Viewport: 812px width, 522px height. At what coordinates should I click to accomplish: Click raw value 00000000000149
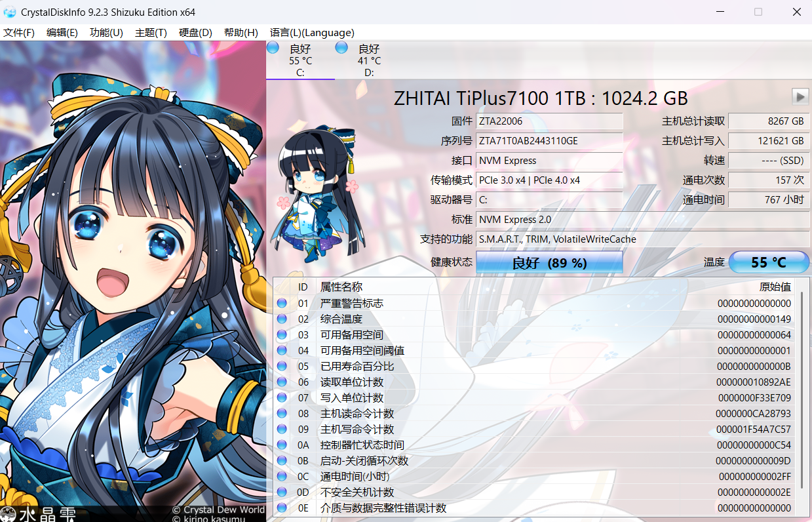click(x=754, y=319)
